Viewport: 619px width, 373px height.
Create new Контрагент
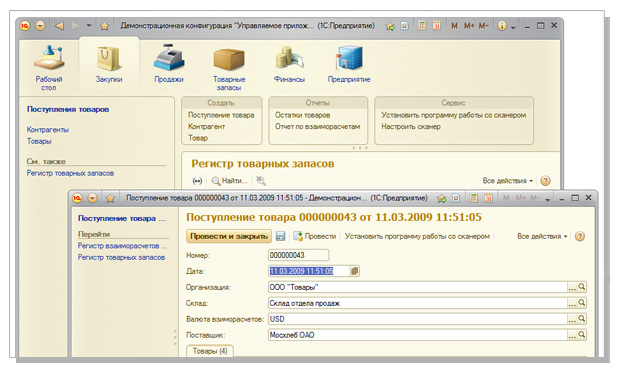[206, 127]
